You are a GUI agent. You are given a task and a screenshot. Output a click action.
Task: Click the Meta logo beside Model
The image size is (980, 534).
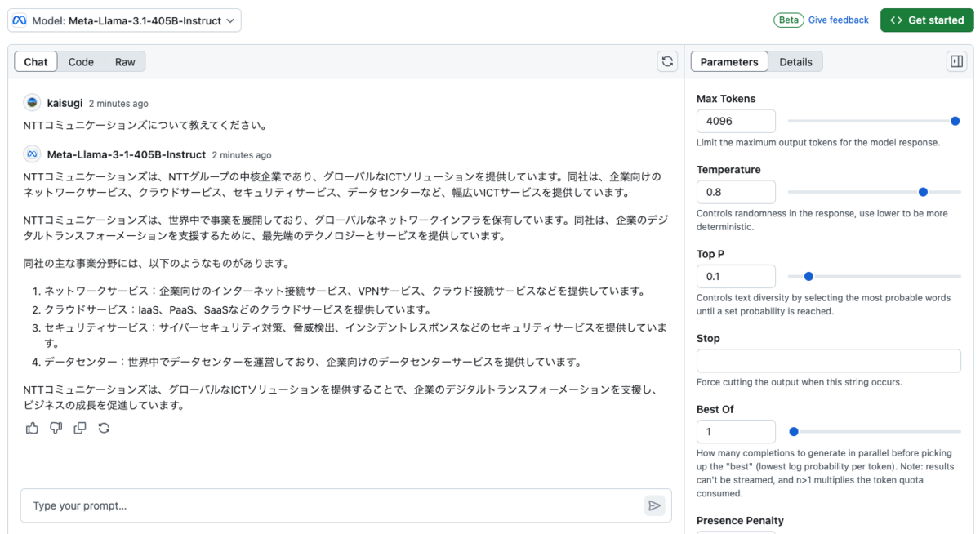(20, 20)
